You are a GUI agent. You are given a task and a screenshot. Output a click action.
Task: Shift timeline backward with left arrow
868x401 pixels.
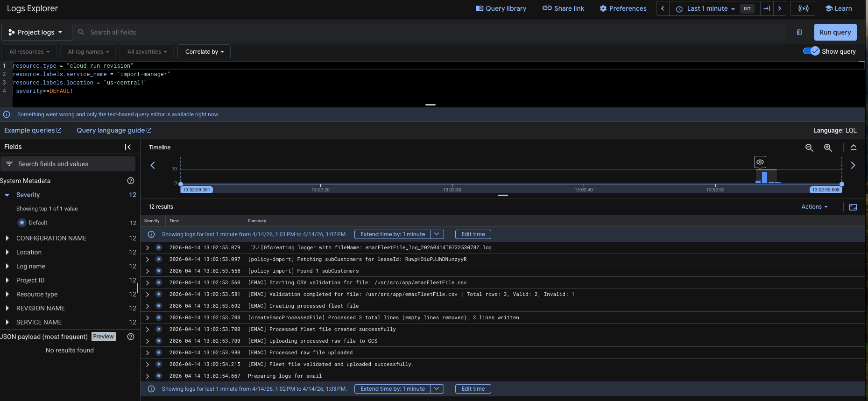pyautogui.click(x=153, y=165)
